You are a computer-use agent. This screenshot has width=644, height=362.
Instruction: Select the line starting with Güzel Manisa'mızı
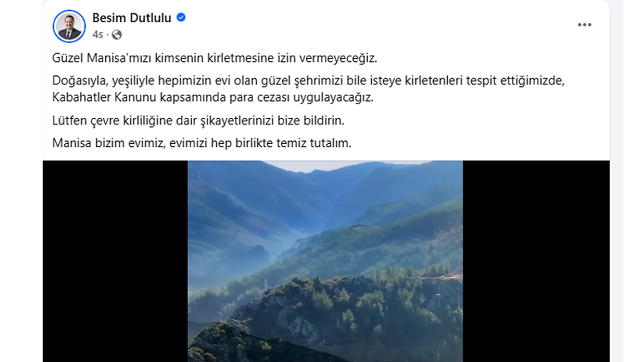click(x=214, y=58)
